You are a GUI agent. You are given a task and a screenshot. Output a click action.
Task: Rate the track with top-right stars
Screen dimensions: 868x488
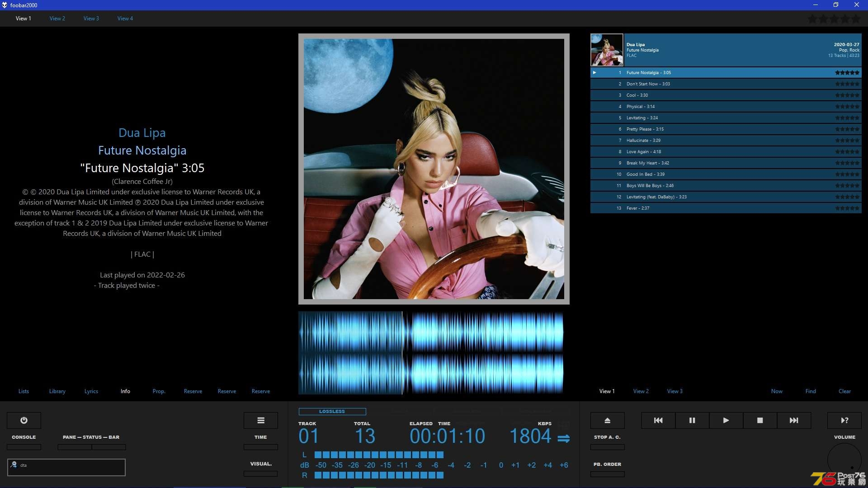[x=834, y=19]
